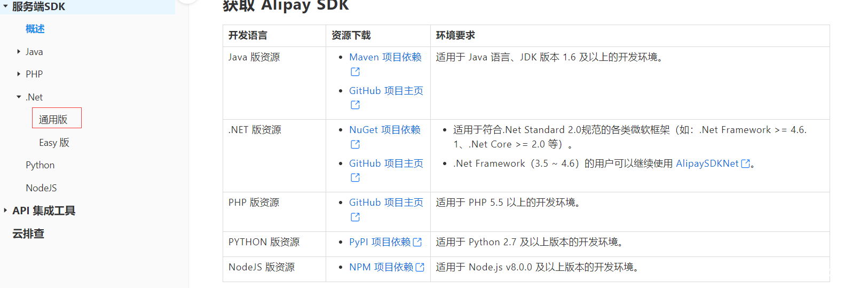Click external-link icon under NuGet 项目依赖
The height and width of the screenshot is (288, 868).
pyautogui.click(x=355, y=144)
